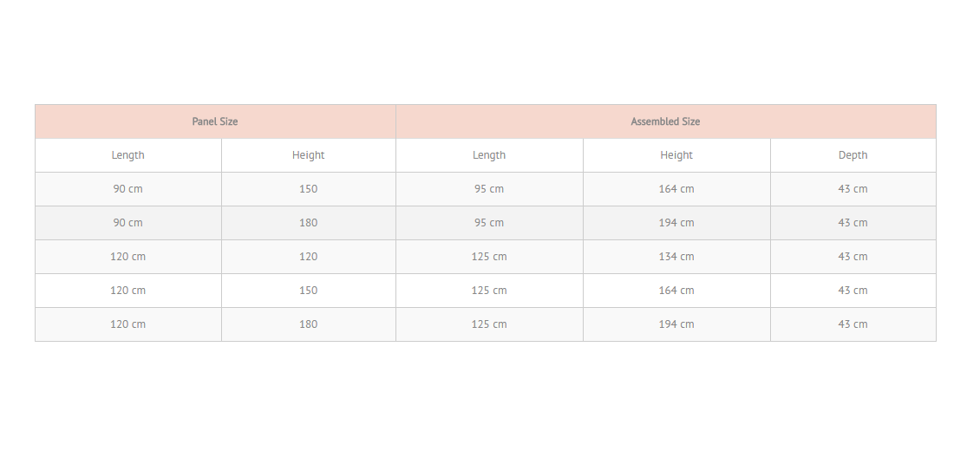Click 164 cm height in fourth row

pos(676,290)
